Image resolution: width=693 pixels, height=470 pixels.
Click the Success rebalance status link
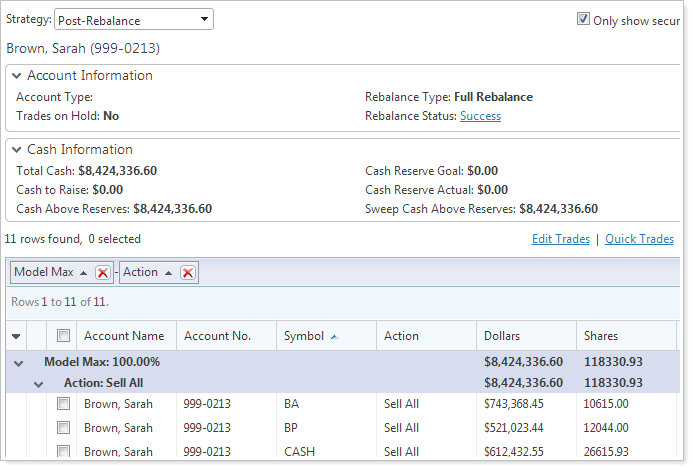tap(480, 116)
